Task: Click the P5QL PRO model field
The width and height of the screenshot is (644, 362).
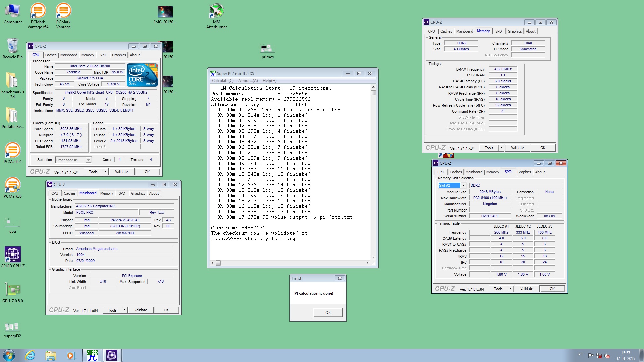Action: click(107, 213)
